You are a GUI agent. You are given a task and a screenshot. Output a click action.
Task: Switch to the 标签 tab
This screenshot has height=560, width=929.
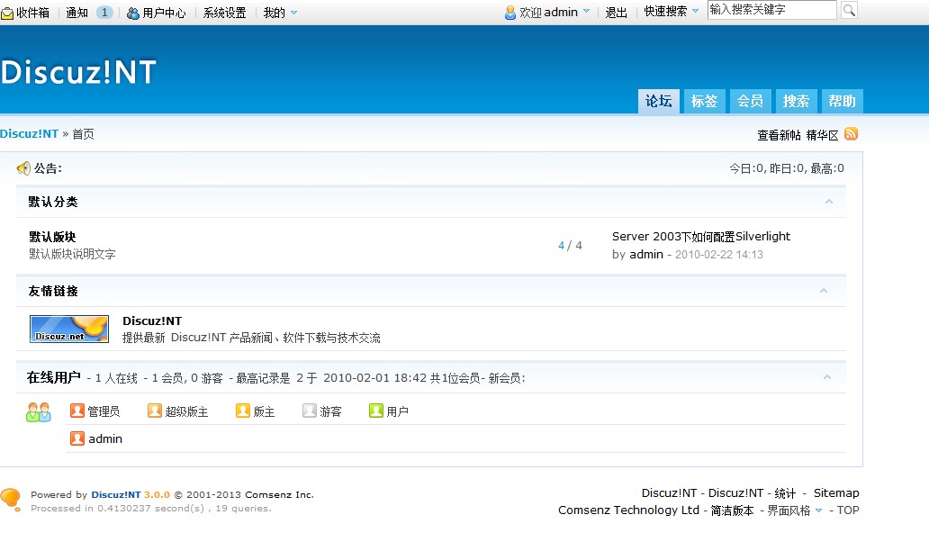click(704, 102)
